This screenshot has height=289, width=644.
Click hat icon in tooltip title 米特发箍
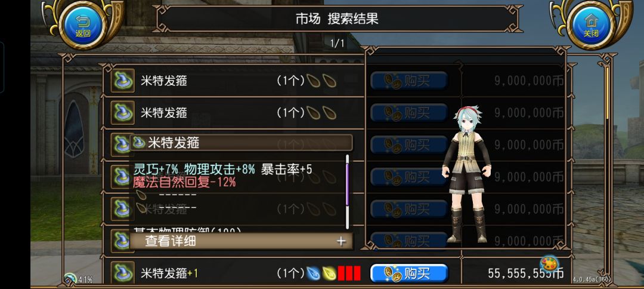pos(138,143)
